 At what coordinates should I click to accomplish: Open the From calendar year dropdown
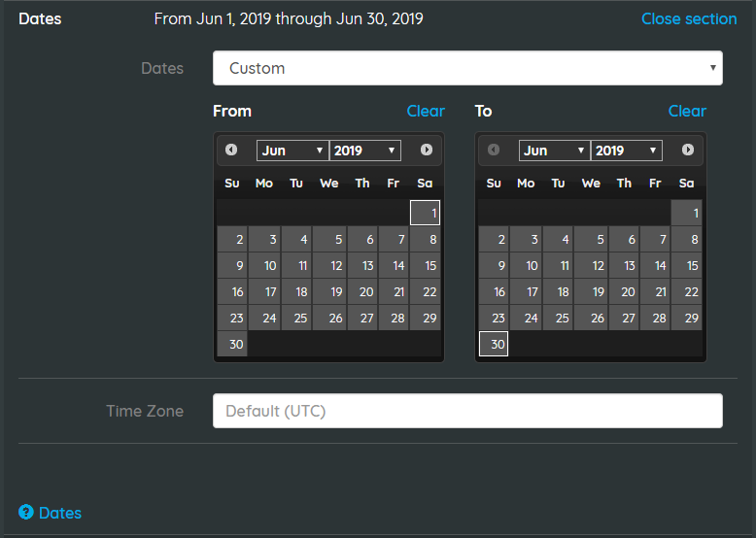[x=365, y=151]
